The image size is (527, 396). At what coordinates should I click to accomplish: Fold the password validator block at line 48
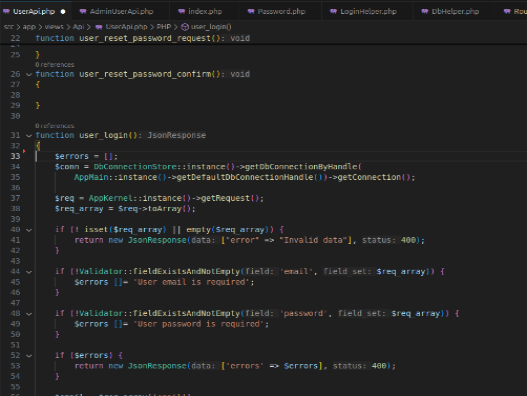(x=29, y=314)
